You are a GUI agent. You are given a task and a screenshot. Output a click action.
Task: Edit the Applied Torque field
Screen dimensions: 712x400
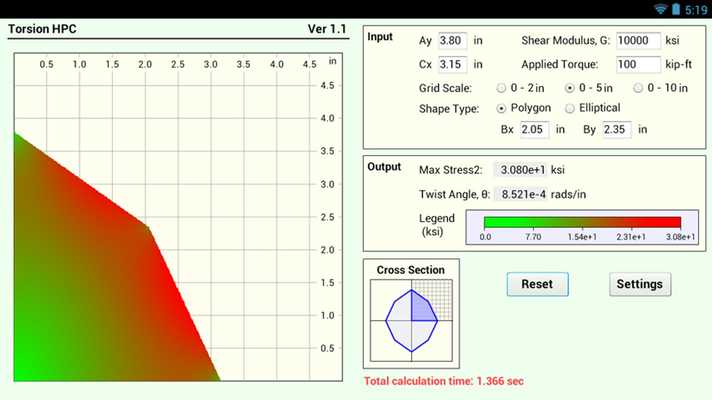tap(638, 64)
